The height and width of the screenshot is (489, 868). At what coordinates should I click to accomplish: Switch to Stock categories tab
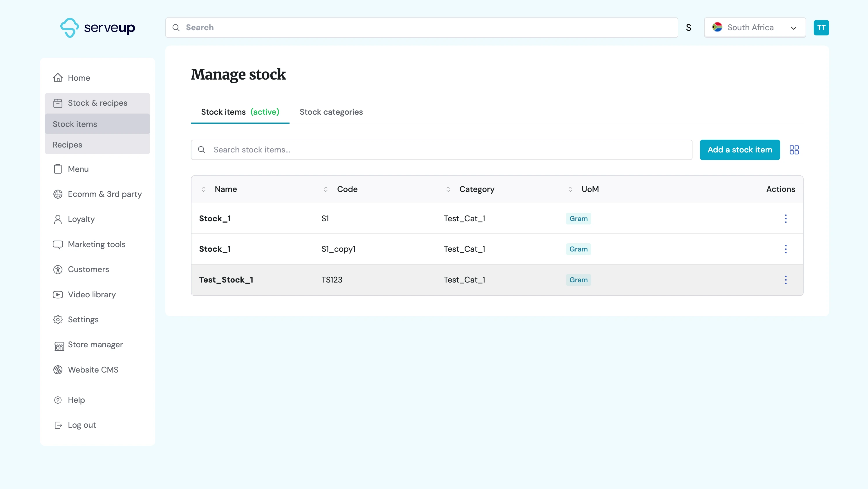[331, 112]
